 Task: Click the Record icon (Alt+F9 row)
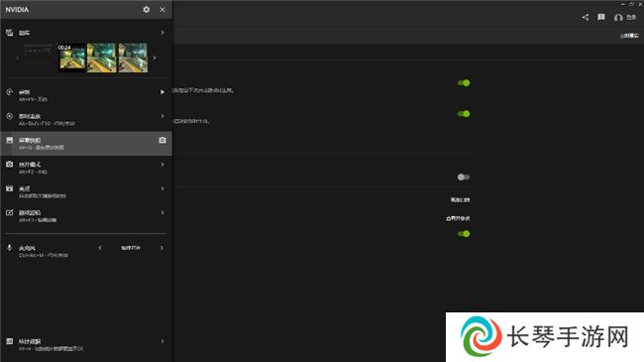click(x=10, y=92)
